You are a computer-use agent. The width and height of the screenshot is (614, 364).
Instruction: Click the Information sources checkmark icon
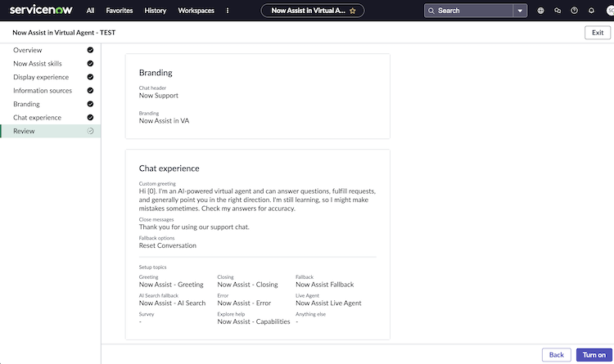click(90, 91)
